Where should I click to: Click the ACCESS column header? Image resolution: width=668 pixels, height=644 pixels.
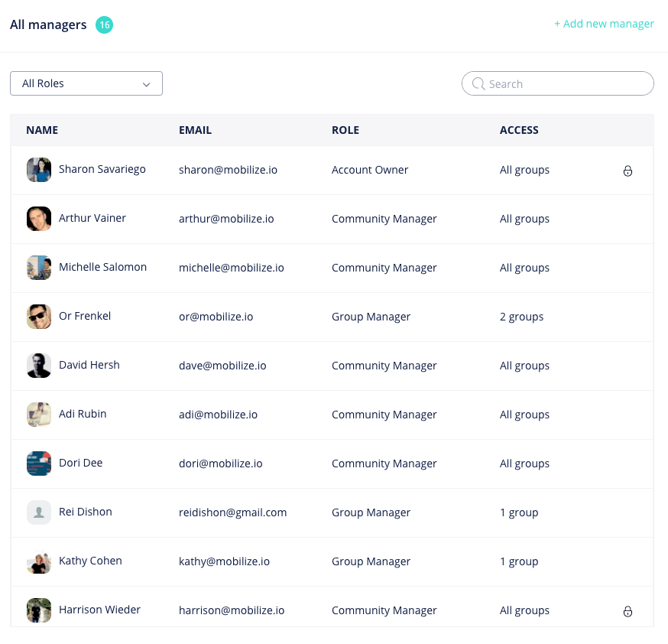pos(519,130)
